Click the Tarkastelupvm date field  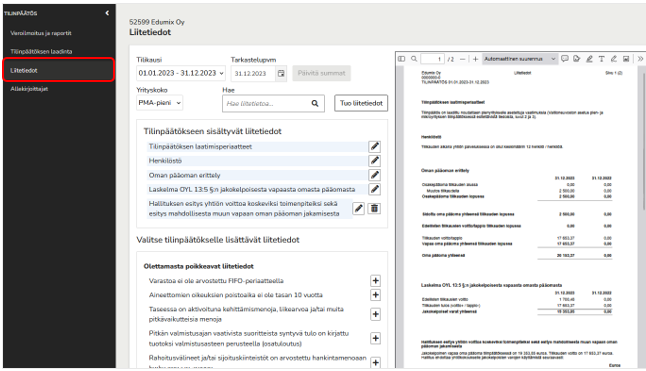253,74
